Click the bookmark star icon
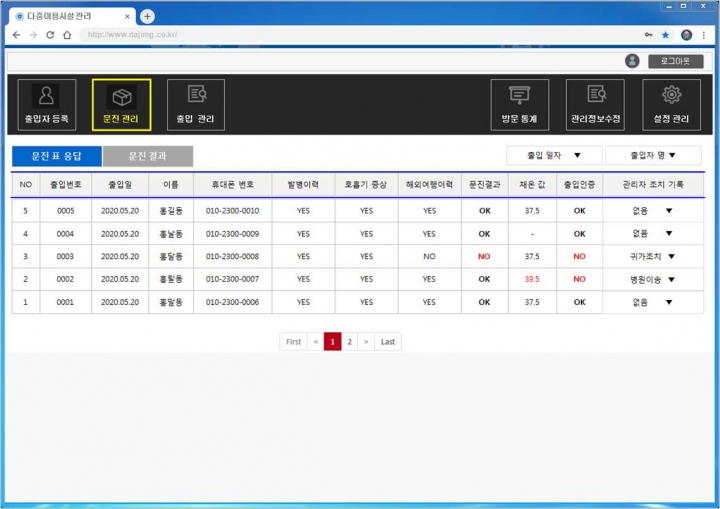Viewport: 720px width, 509px height. pyautogui.click(x=665, y=35)
